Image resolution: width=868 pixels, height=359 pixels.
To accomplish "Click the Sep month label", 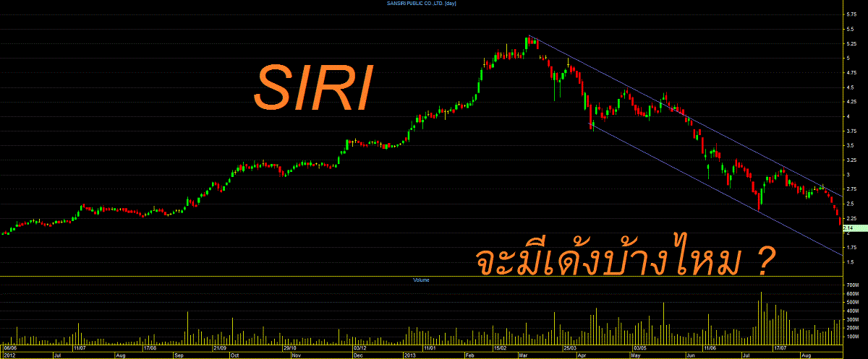I will pos(179,355).
